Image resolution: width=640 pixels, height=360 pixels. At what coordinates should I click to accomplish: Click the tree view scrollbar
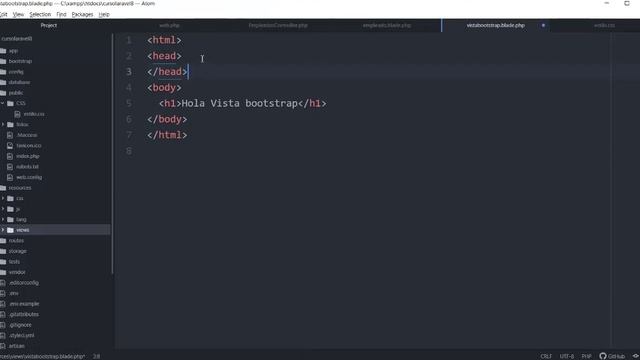(x=113, y=154)
